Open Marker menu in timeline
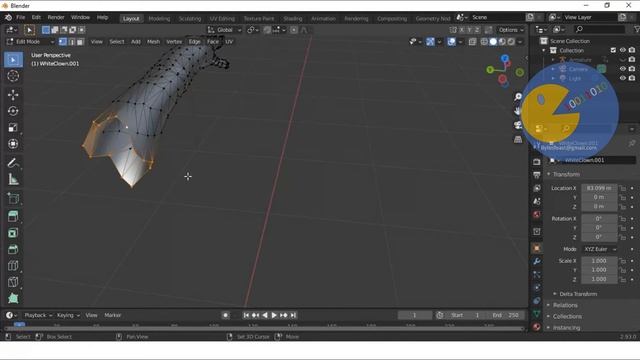Screen dimensions: 640x360 (x=113, y=315)
